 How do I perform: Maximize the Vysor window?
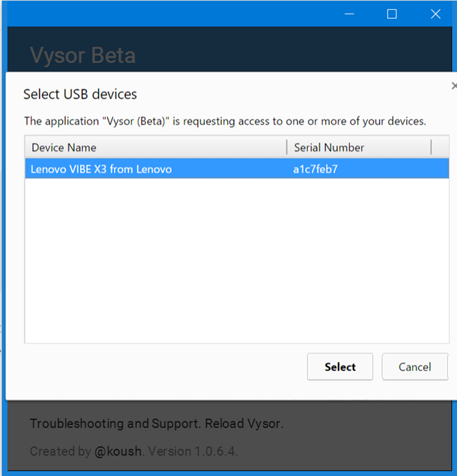click(x=391, y=14)
